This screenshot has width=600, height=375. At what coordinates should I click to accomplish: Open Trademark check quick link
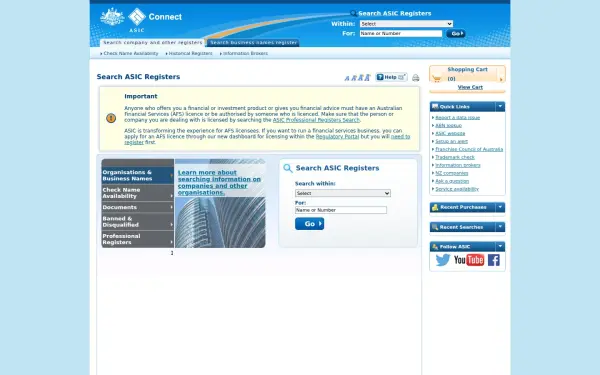click(455, 157)
